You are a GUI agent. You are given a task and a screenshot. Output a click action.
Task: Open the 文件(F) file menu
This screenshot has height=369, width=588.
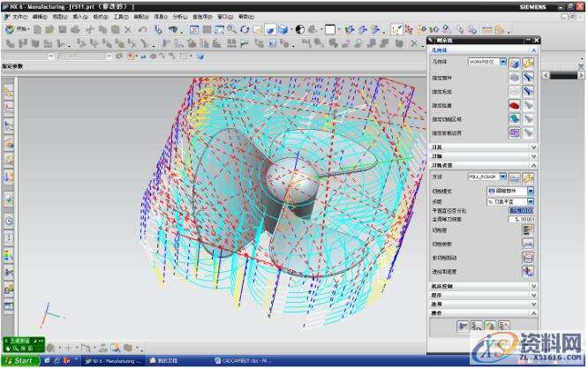[x=19, y=17]
